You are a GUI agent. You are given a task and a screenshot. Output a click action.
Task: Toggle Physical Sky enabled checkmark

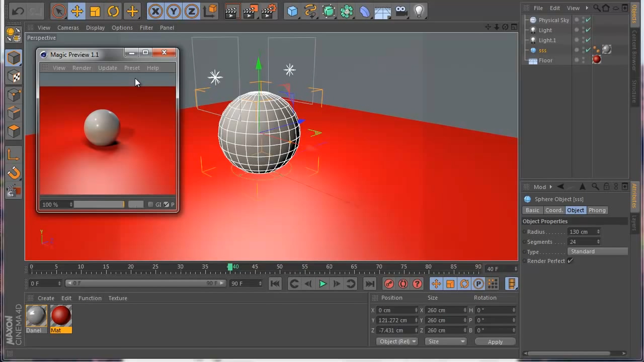click(588, 20)
